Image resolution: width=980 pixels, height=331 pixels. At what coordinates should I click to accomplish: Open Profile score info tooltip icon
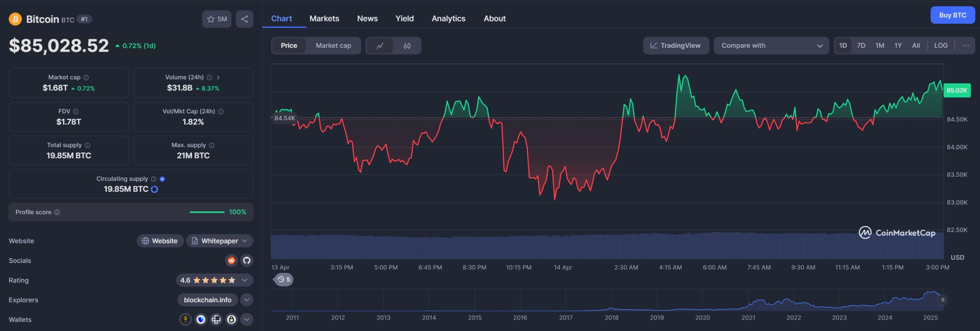[x=57, y=212]
